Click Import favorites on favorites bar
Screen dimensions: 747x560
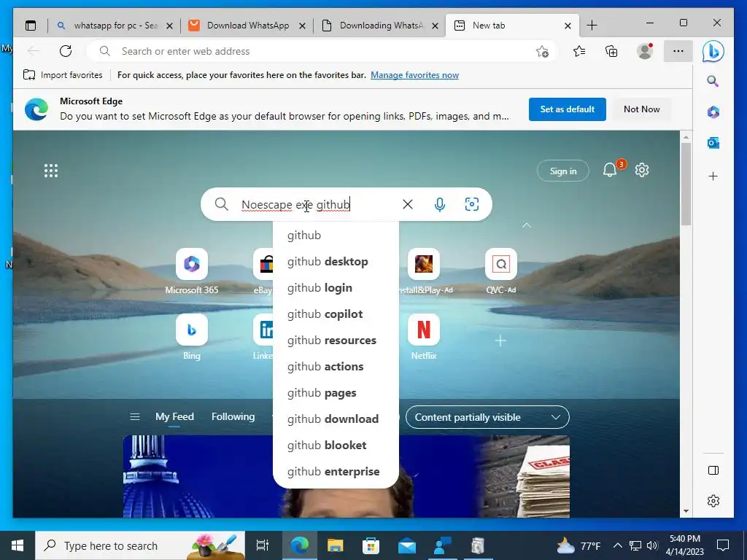pyautogui.click(x=63, y=75)
